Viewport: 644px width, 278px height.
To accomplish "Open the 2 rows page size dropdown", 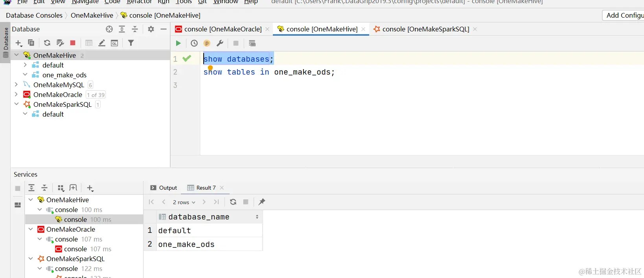I will click(x=184, y=202).
